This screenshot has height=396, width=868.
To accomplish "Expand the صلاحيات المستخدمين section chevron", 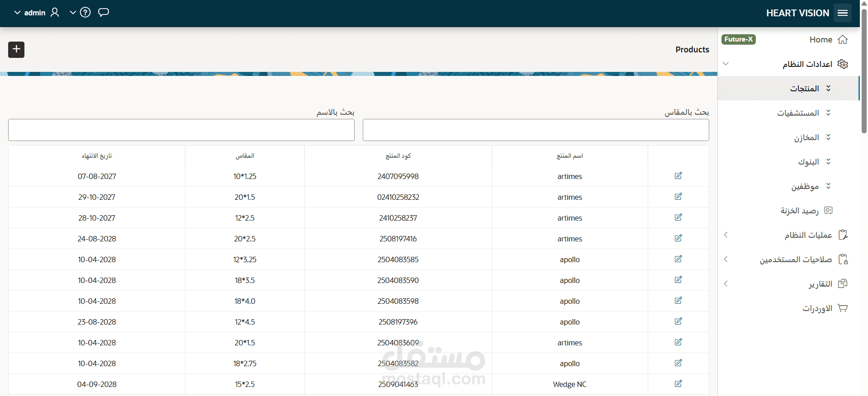I will point(726,259).
